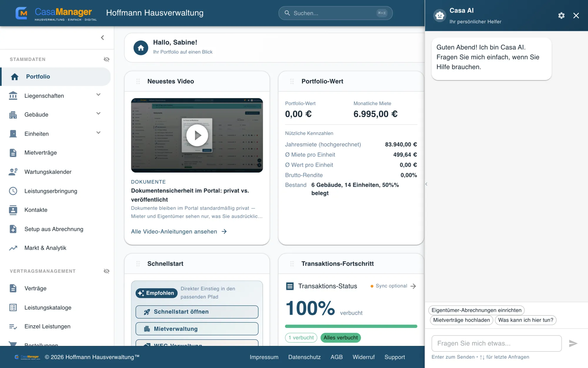
Task: Grab the Schnellstart drag handle
Action: 138,264
